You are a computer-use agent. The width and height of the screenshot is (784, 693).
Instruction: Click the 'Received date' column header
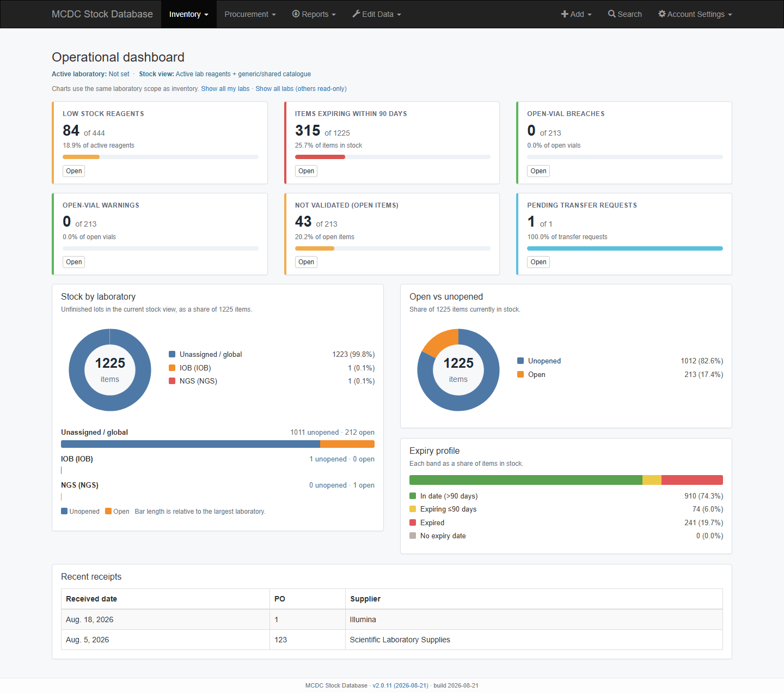coord(166,599)
